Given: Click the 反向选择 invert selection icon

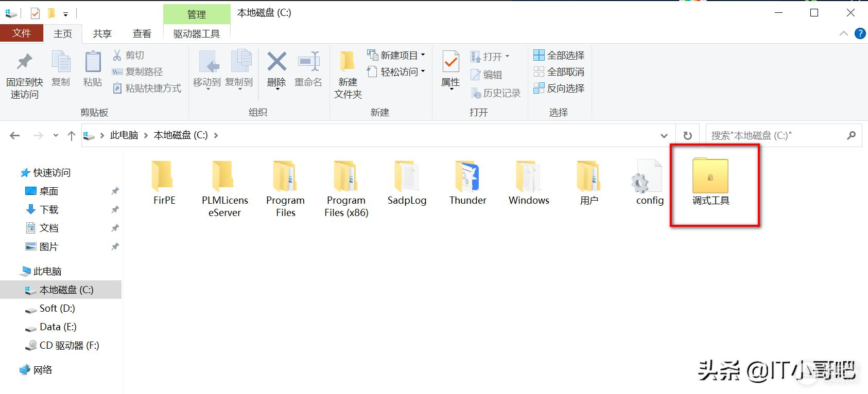Looking at the screenshot, I should click(x=539, y=88).
